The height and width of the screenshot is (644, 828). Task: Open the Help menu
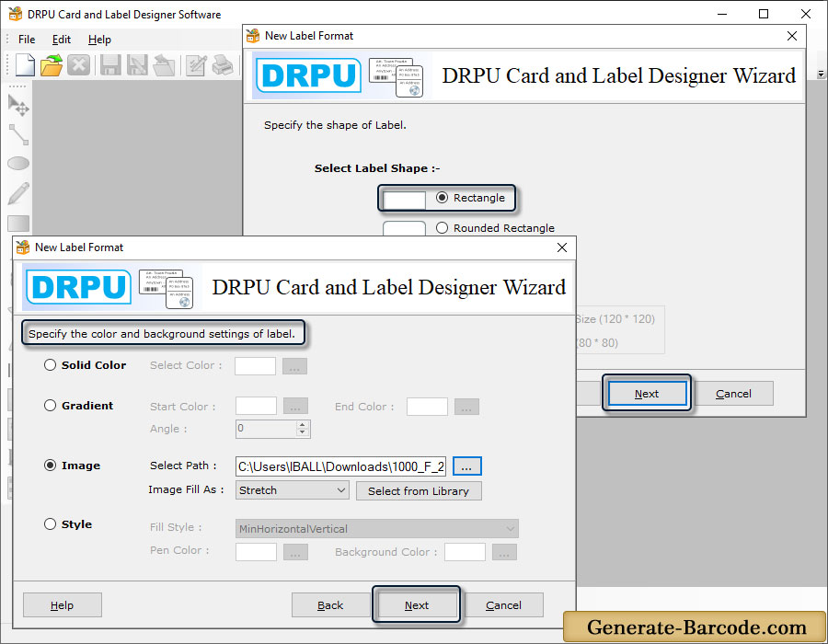[x=99, y=40]
